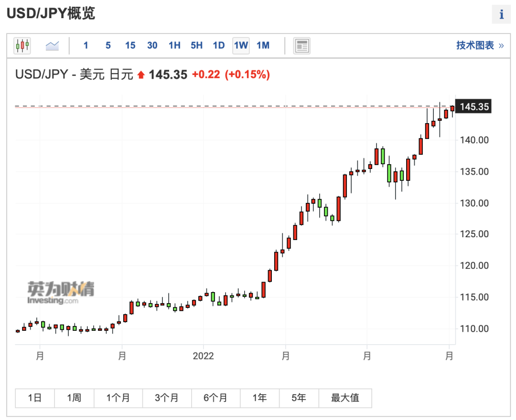Select the 15 minute interval

tap(130, 45)
